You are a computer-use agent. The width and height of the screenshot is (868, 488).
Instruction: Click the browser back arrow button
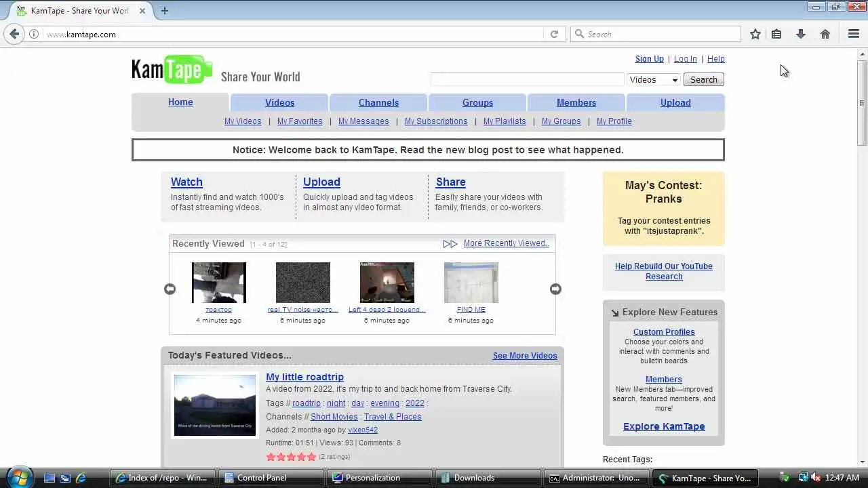pyautogui.click(x=15, y=34)
